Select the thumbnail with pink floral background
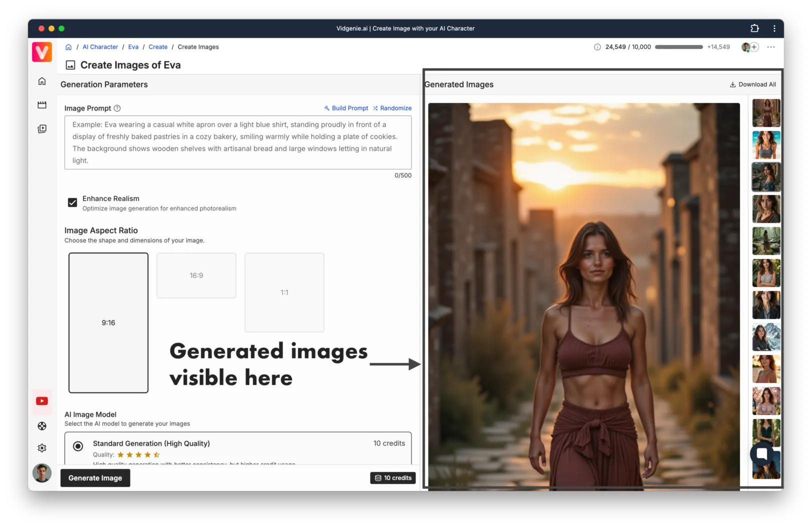The height and width of the screenshot is (528, 812). [x=766, y=401]
